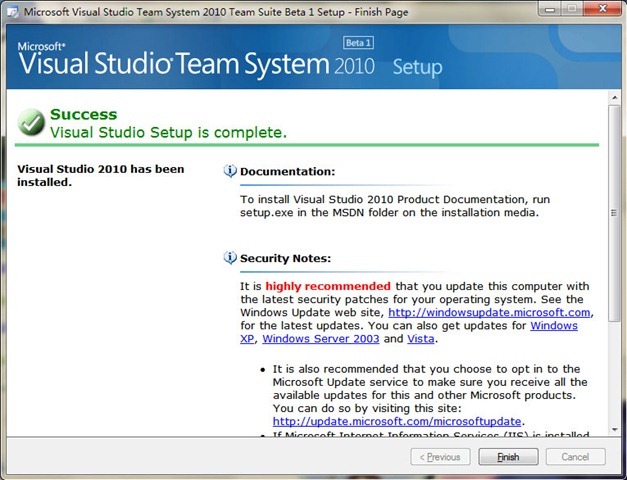This screenshot has width=627, height=480.
Task: Click the Finish button
Action: coord(508,456)
